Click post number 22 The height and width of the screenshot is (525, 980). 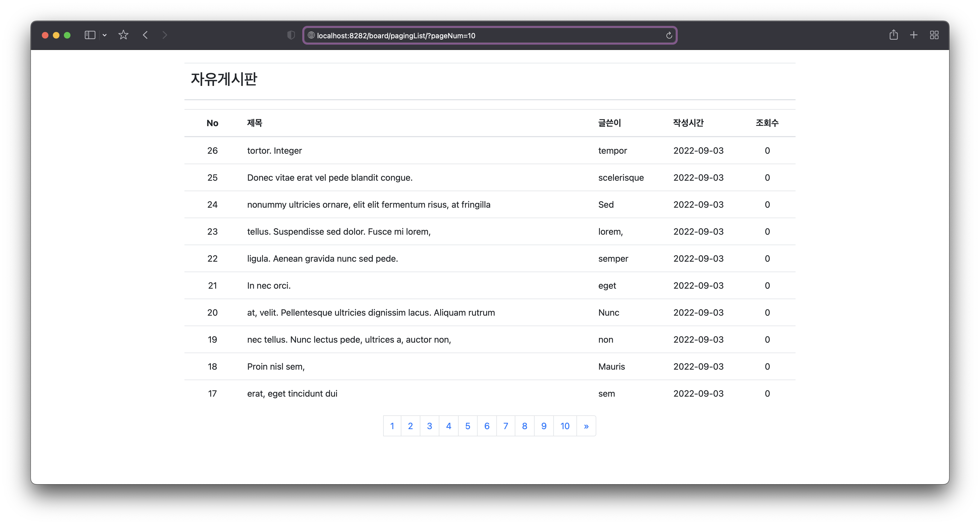(x=212, y=259)
